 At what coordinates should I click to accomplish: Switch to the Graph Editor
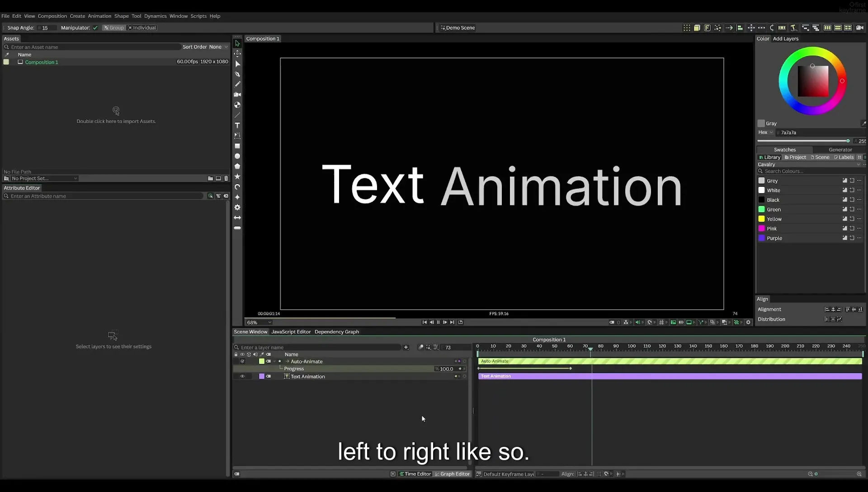(452, 474)
